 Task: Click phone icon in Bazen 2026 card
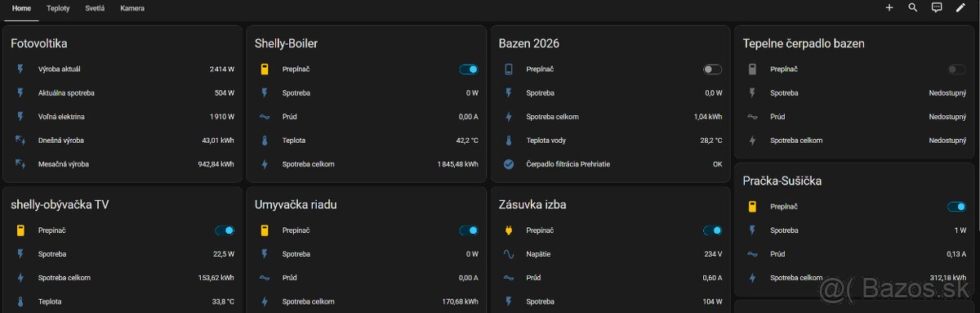click(x=509, y=69)
